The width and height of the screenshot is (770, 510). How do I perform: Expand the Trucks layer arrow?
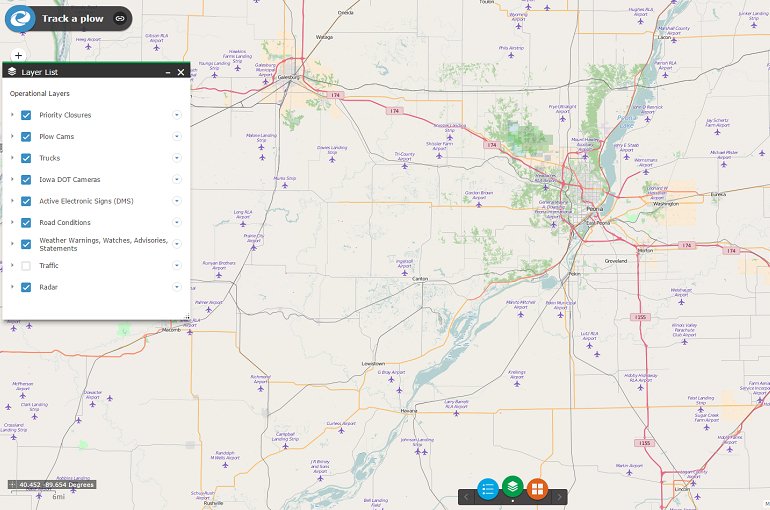click(x=12, y=158)
